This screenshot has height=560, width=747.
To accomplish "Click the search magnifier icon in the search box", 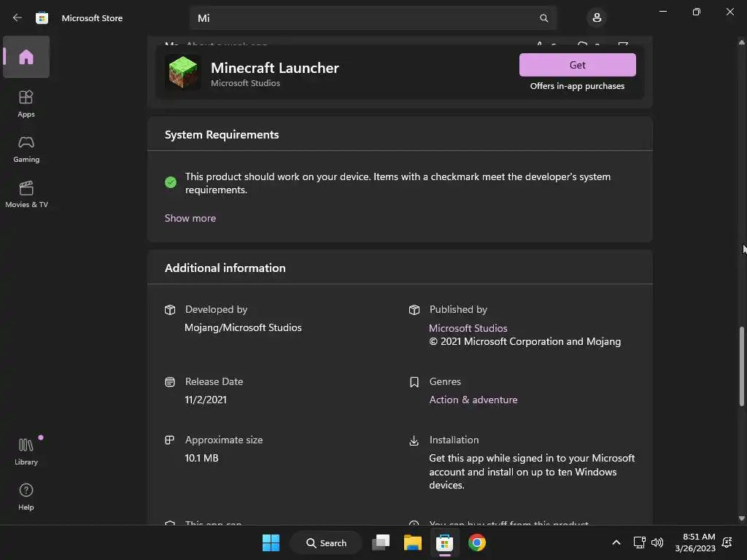I will click(543, 18).
